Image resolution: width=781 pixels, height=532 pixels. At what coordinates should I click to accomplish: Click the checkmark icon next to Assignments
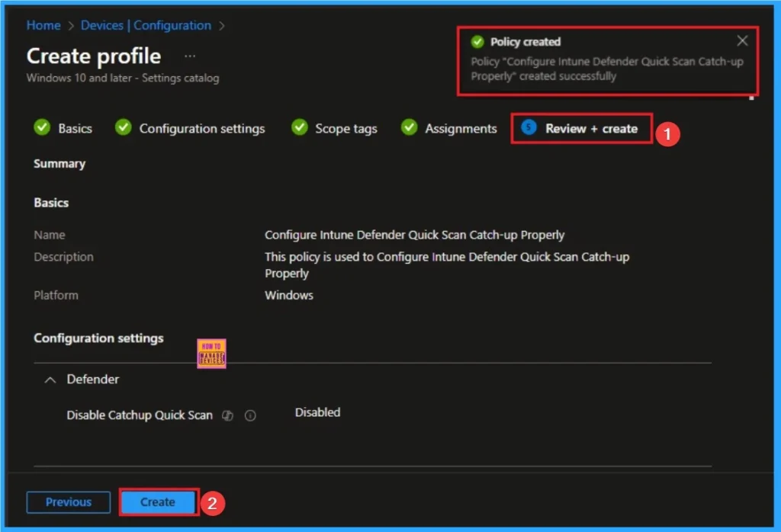(x=410, y=128)
